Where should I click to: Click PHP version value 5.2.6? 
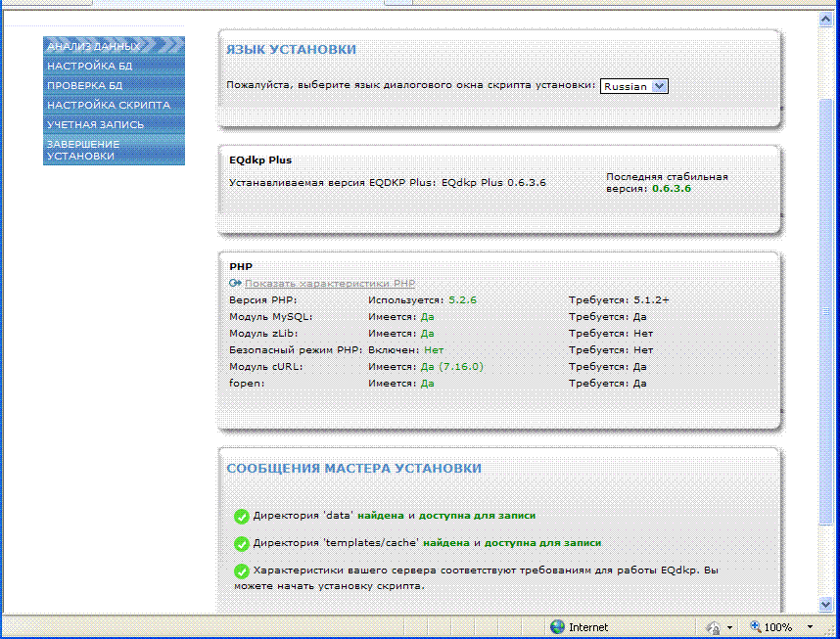click(462, 300)
